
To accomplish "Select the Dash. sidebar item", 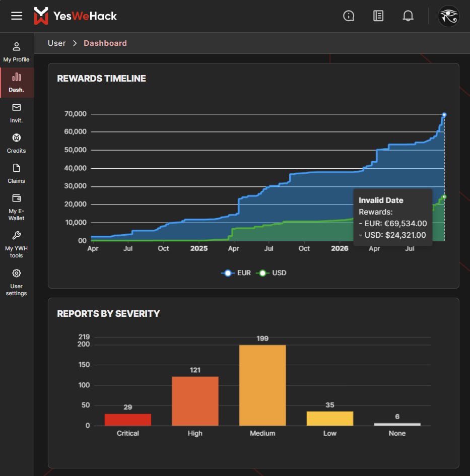I will (x=17, y=83).
